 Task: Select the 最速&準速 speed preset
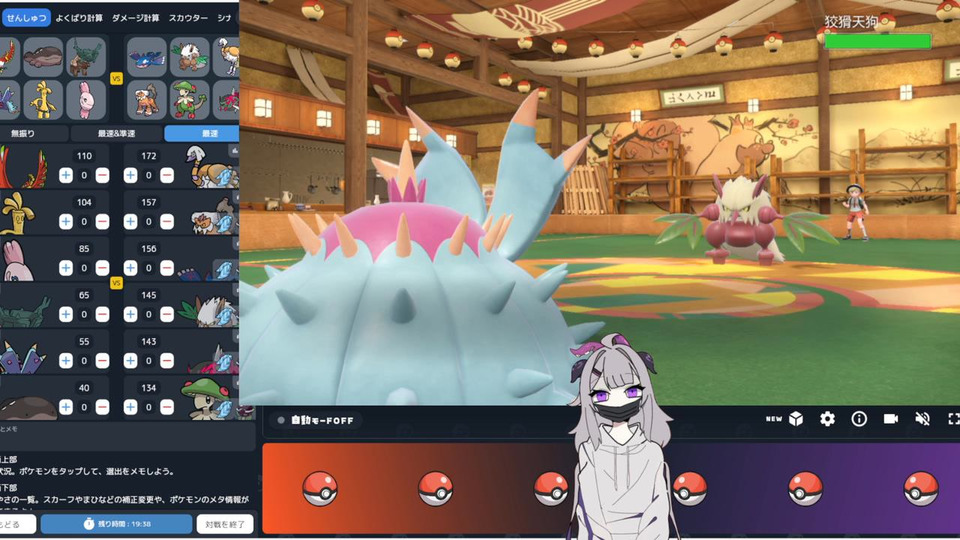116,133
